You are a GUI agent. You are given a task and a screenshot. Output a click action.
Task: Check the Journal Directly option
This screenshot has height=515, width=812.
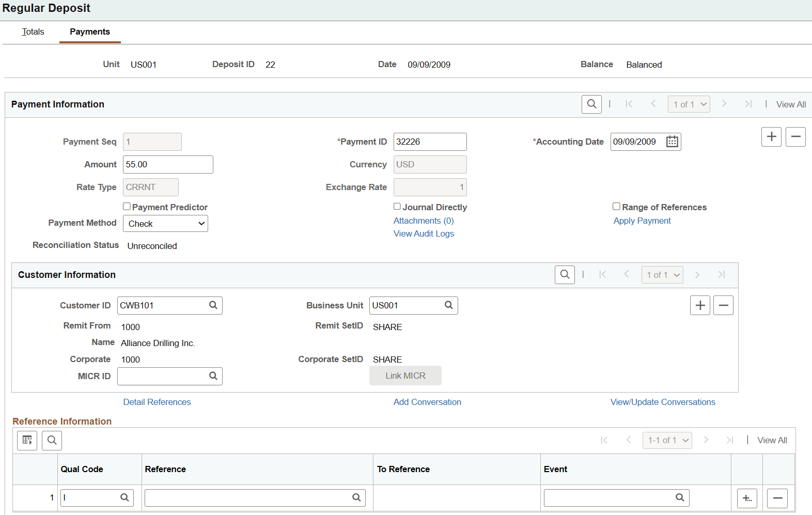click(397, 207)
